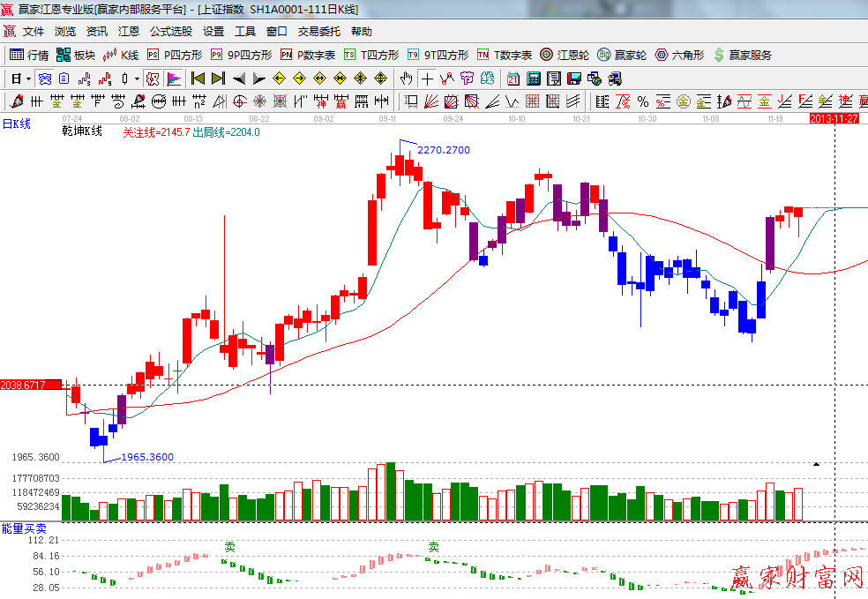Image resolution: width=868 pixels, height=599 pixels.
Task: Open 江恩轮 (Gann wheel) tool
Action: [565, 55]
